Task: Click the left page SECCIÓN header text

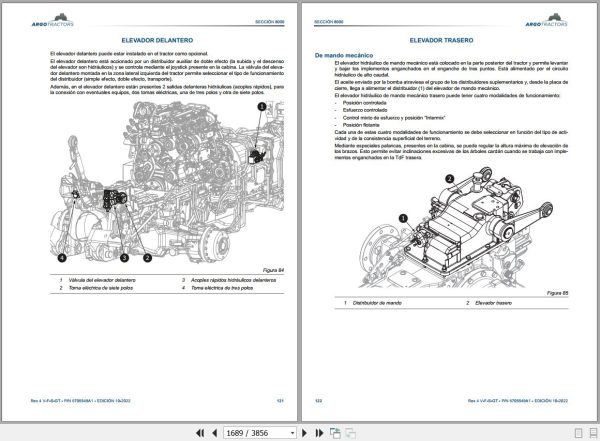Action: (x=270, y=22)
